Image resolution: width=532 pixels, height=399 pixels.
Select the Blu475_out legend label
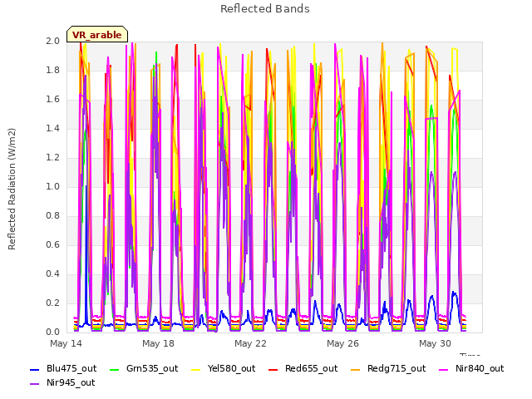pyautogui.click(x=71, y=368)
